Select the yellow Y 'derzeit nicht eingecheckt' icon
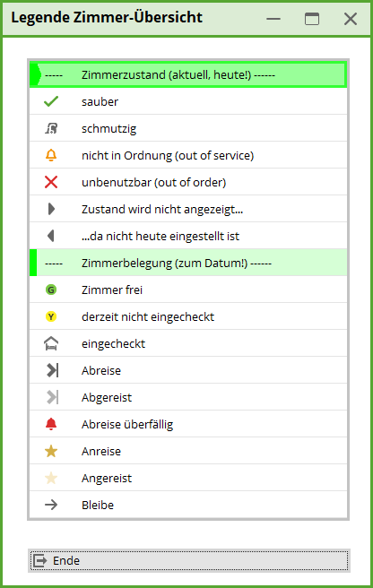Viewport: 373px width, 588px height. pyautogui.click(x=51, y=317)
